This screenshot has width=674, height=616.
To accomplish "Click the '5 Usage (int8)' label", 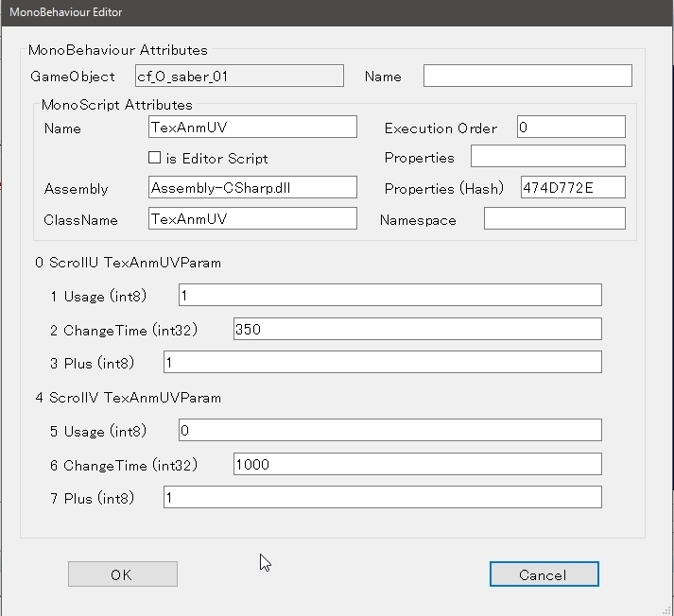I will (98, 431).
